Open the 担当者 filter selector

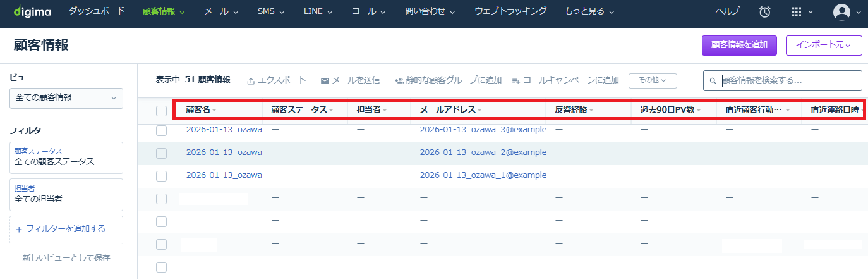coord(66,195)
